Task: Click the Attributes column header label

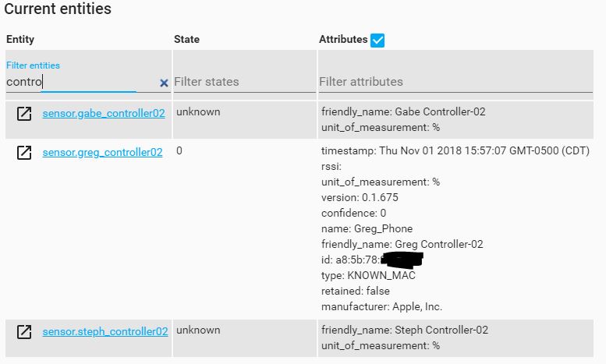Action: pos(343,39)
